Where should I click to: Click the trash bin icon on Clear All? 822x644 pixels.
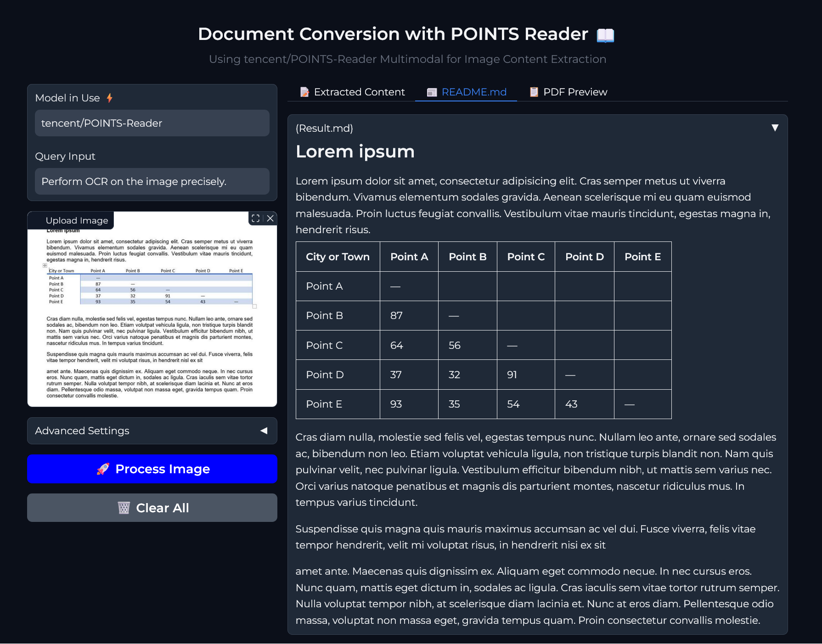(124, 508)
